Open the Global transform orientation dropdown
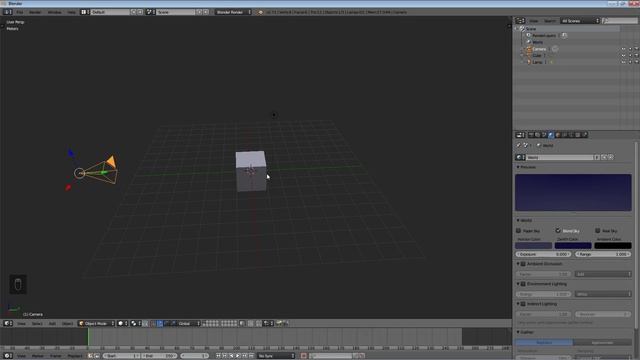The height and width of the screenshot is (360, 640). point(188,324)
